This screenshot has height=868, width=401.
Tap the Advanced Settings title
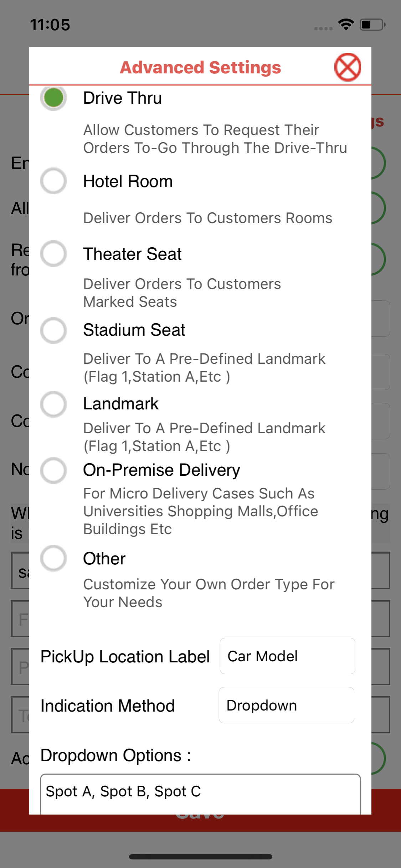[200, 67]
